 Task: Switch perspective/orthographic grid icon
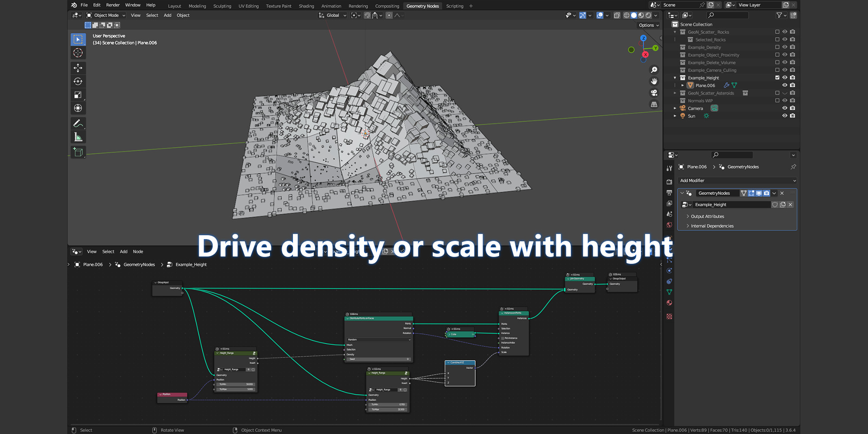click(654, 104)
